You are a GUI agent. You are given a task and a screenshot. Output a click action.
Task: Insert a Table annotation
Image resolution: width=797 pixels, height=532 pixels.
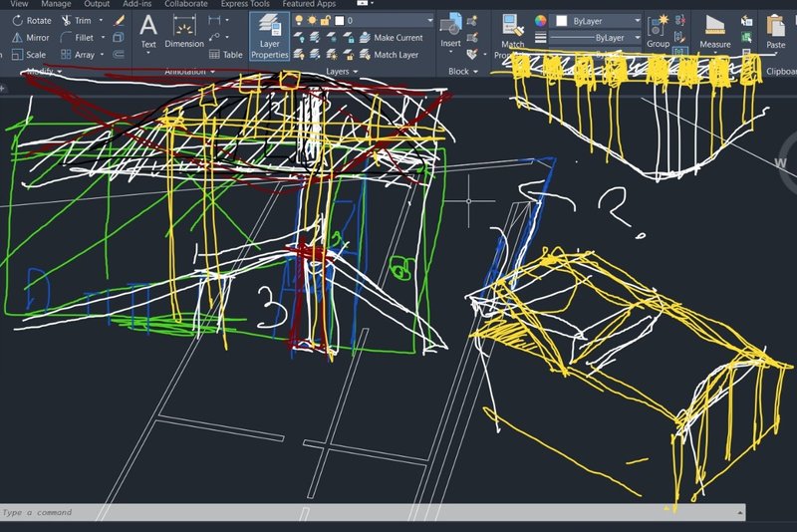click(x=225, y=55)
